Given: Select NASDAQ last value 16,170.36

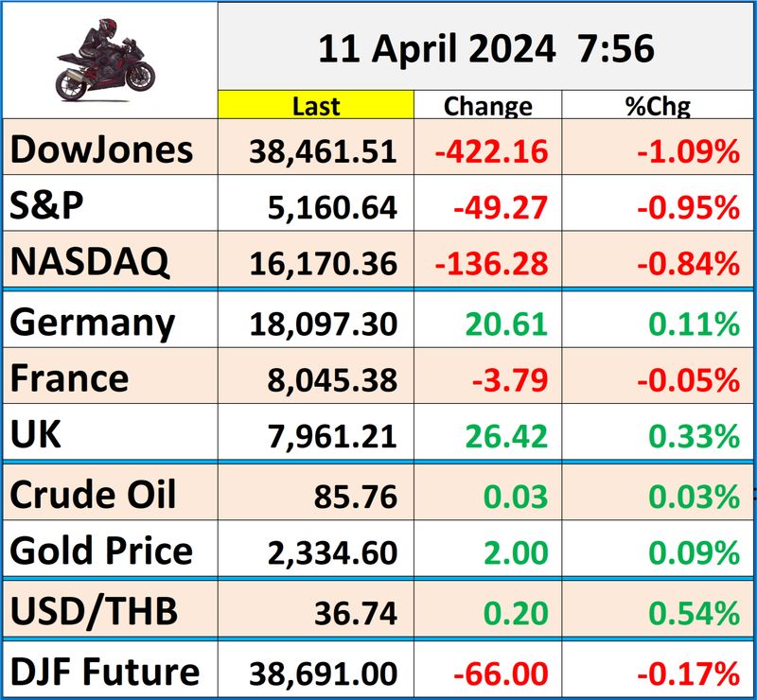Looking at the screenshot, I should tap(322, 261).
